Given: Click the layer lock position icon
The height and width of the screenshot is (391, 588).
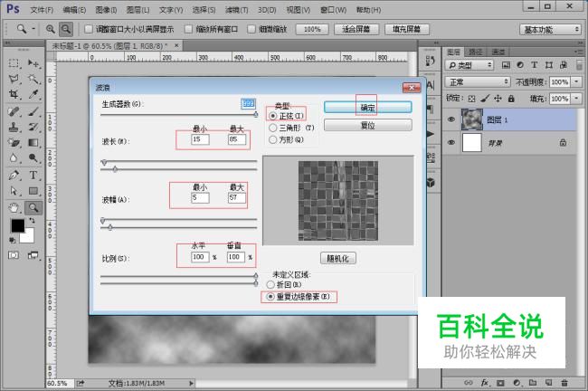Looking at the screenshot, I should (498, 99).
